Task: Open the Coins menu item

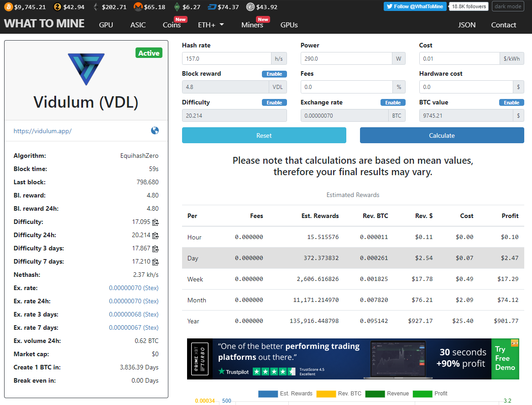Action: pyautogui.click(x=172, y=25)
